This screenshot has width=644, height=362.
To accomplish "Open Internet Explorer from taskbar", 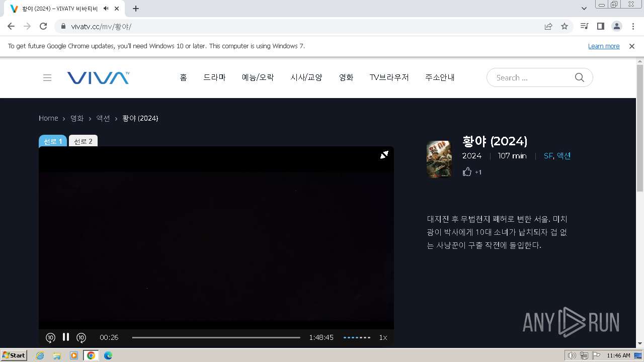I will point(40,355).
